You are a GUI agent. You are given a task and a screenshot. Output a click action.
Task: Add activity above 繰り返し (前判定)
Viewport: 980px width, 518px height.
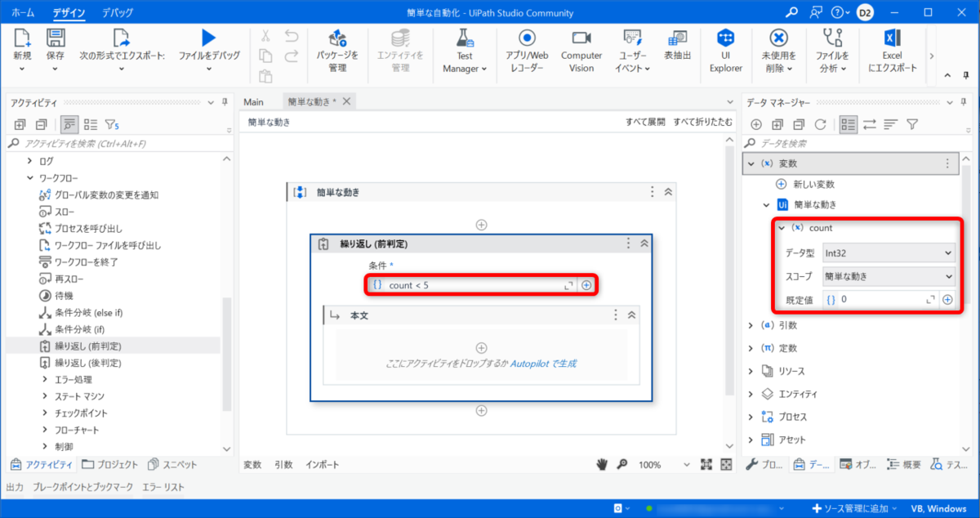click(481, 224)
